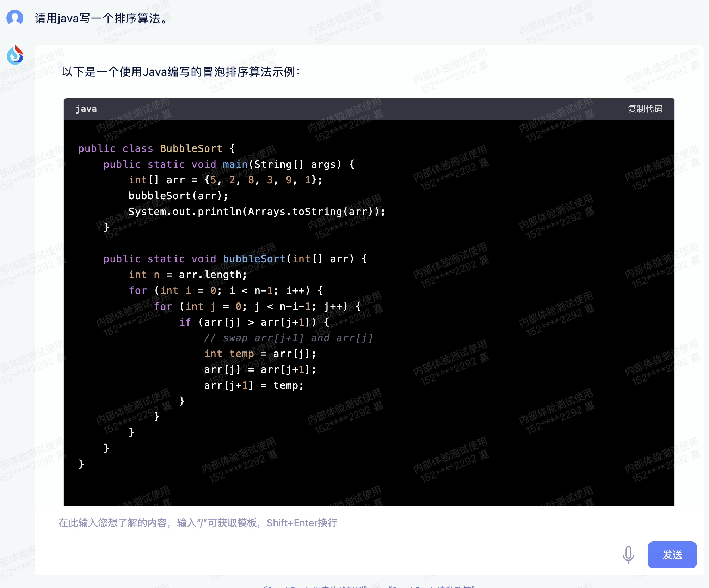
Task: Click the microphone voice input icon
Action: (628, 555)
